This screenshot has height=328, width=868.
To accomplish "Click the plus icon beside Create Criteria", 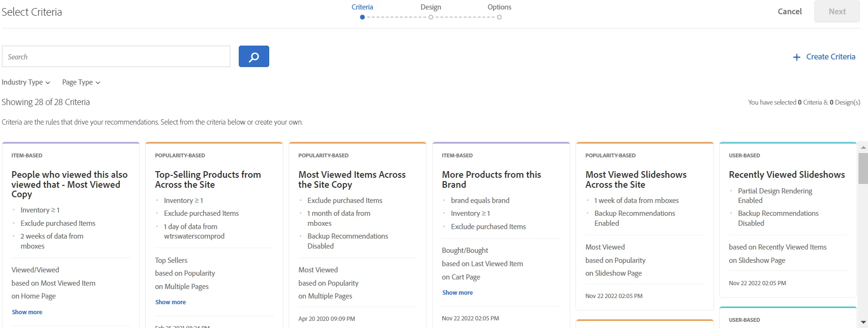I will click(x=797, y=57).
